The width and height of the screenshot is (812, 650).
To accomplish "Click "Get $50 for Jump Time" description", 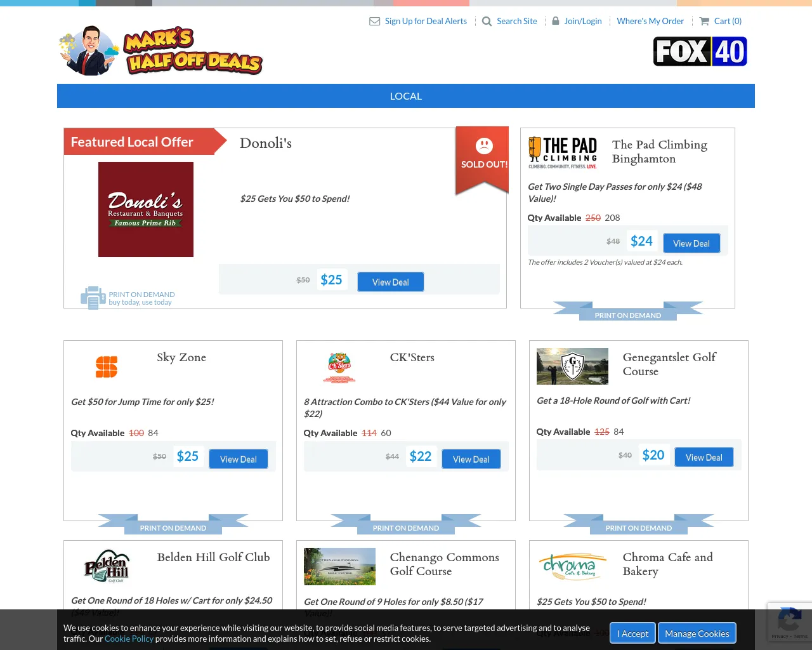I will pyautogui.click(x=143, y=402).
